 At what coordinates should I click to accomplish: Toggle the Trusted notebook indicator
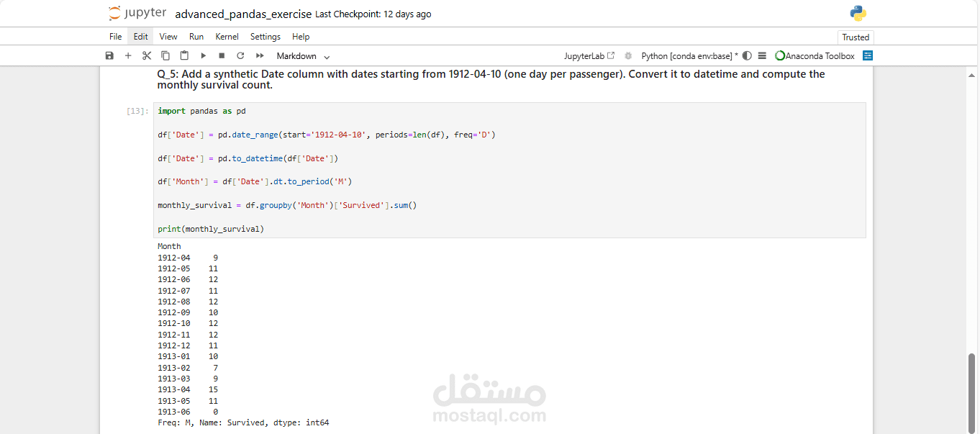point(856,37)
